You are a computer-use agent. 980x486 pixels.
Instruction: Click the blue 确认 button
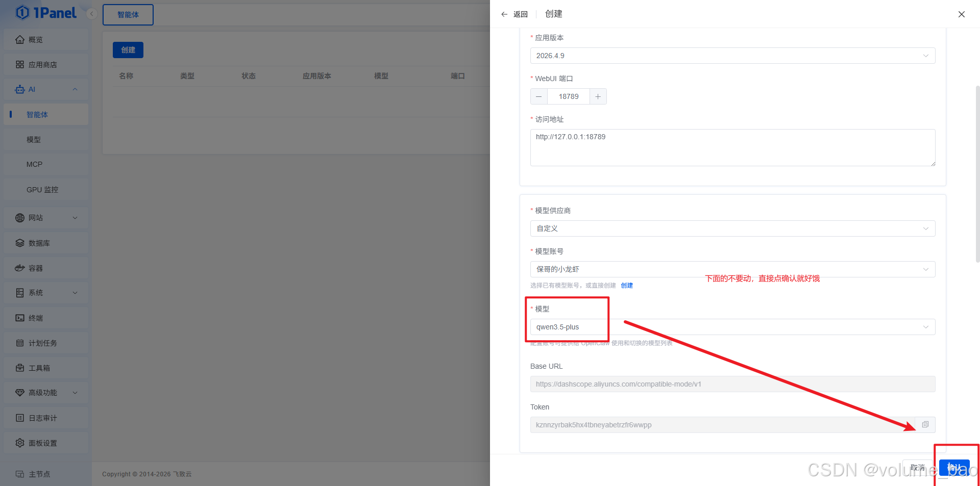click(954, 468)
